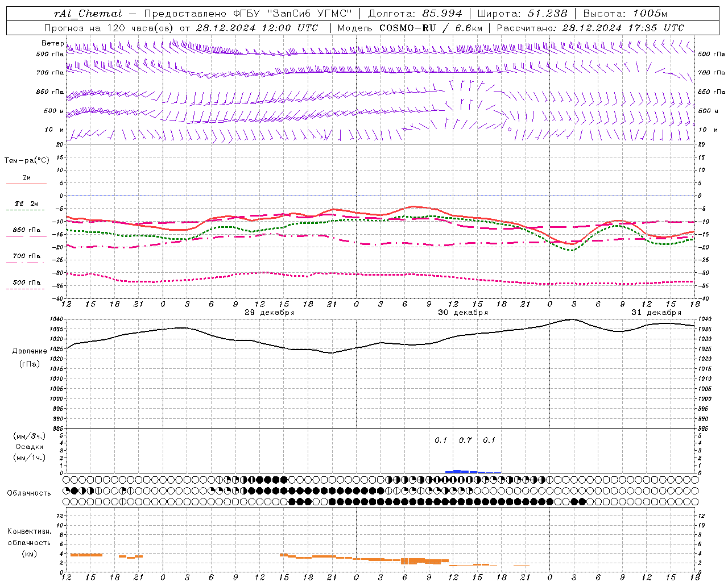This screenshot has height=582, width=728.
Task: Click the 10 м wind level label on left
Action: (x=54, y=130)
